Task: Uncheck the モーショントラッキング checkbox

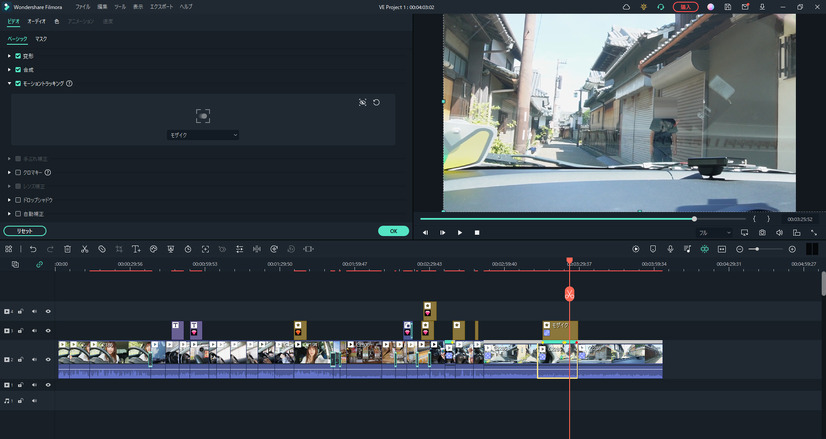Action: point(18,83)
